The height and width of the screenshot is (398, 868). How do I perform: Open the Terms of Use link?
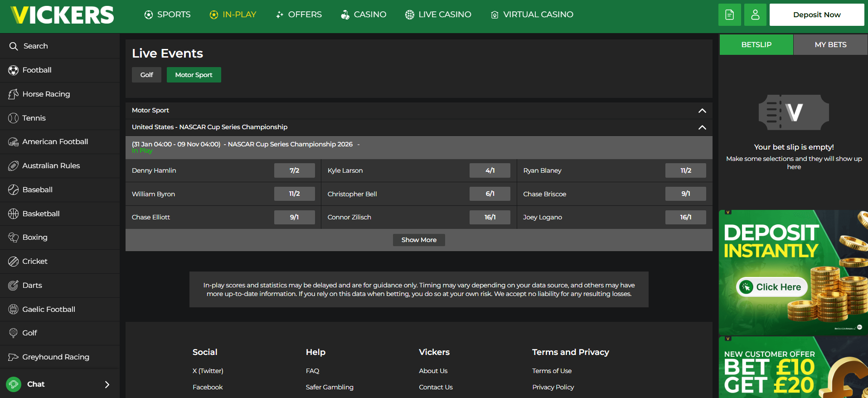point(552,371)
